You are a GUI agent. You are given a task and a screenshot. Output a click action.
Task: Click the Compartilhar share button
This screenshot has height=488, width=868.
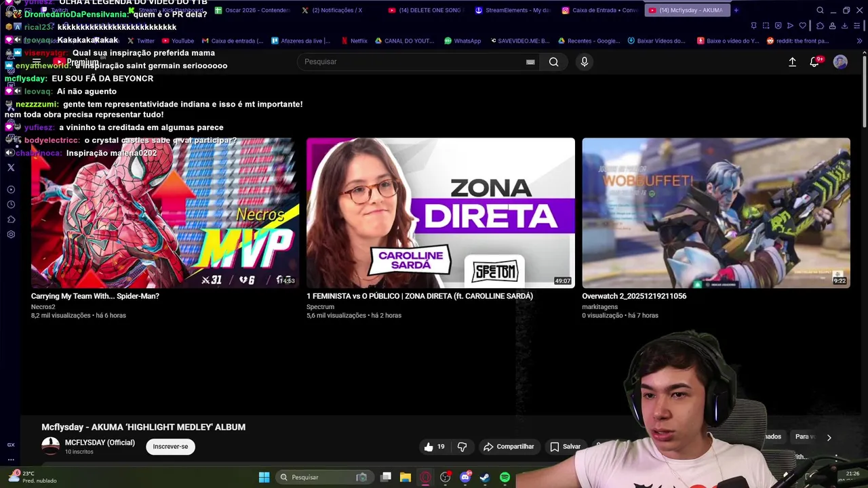pyautogui.click(x=509, y=447)
